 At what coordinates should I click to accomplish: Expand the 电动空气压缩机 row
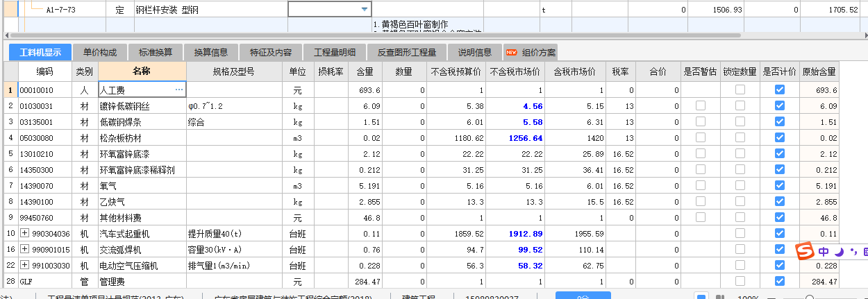[24, 266]
